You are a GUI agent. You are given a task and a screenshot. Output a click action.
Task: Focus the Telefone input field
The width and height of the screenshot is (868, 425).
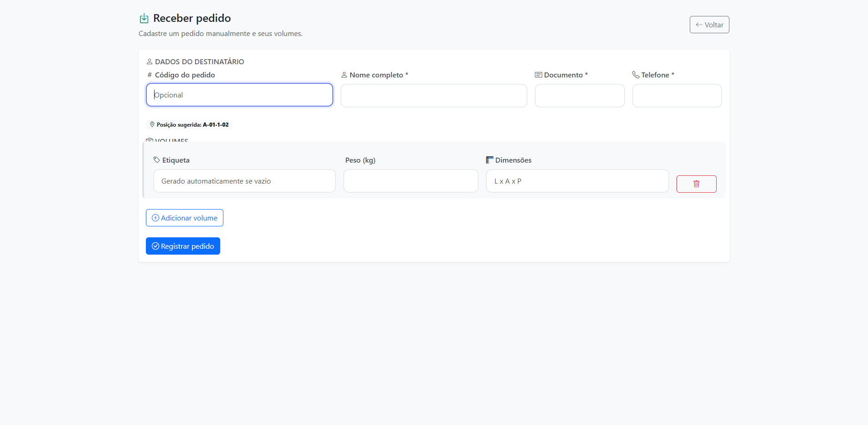pyautogui.click(x=677, y=96)
